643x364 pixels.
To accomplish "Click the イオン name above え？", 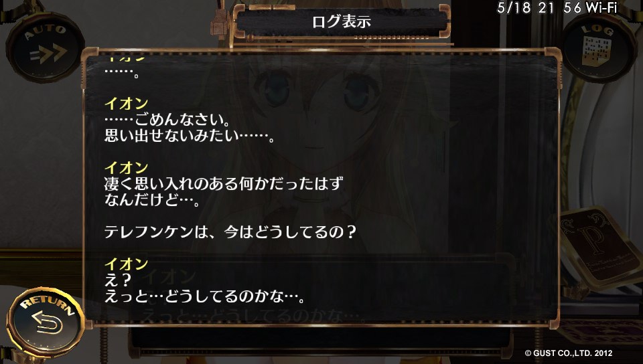I will click(x=127, y=264).
